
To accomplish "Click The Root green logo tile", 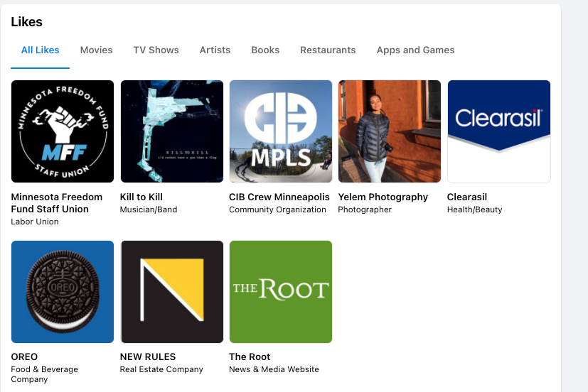I will pyautogui.click(x=281, y=292).
